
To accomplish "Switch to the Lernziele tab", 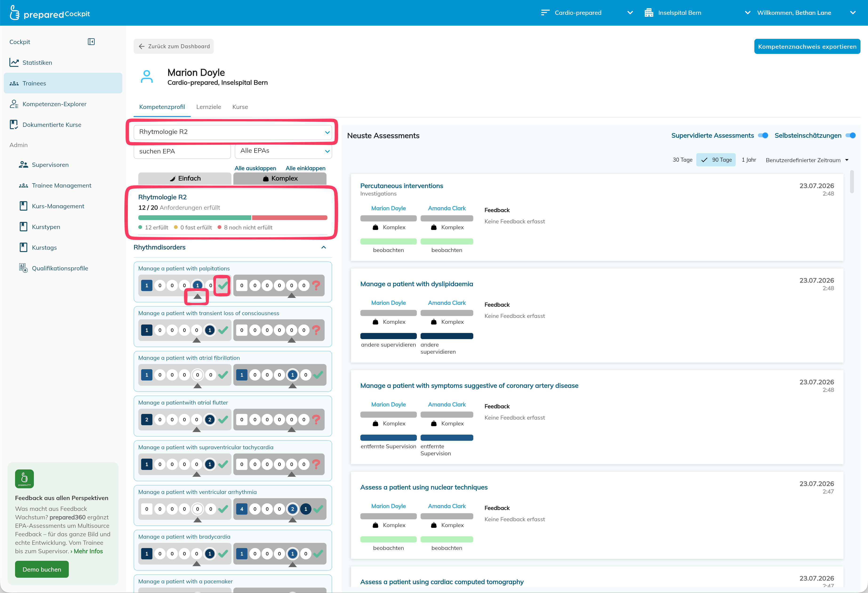I will [208, 107].
